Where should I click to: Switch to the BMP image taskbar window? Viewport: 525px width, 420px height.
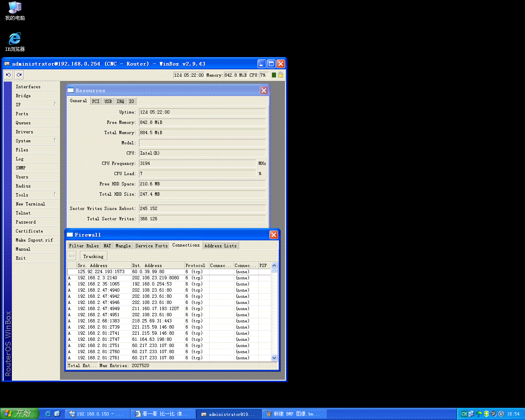coord(294,414)
